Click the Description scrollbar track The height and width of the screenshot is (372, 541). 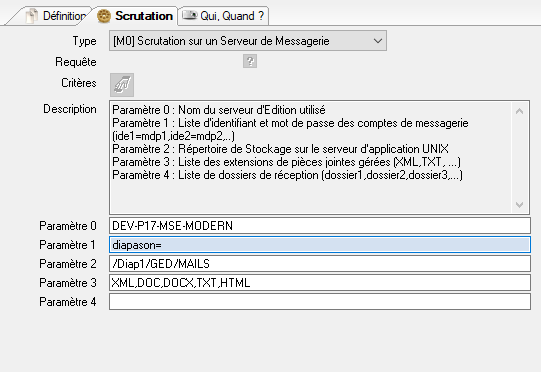pyautogui.click(x=520, y=158)
